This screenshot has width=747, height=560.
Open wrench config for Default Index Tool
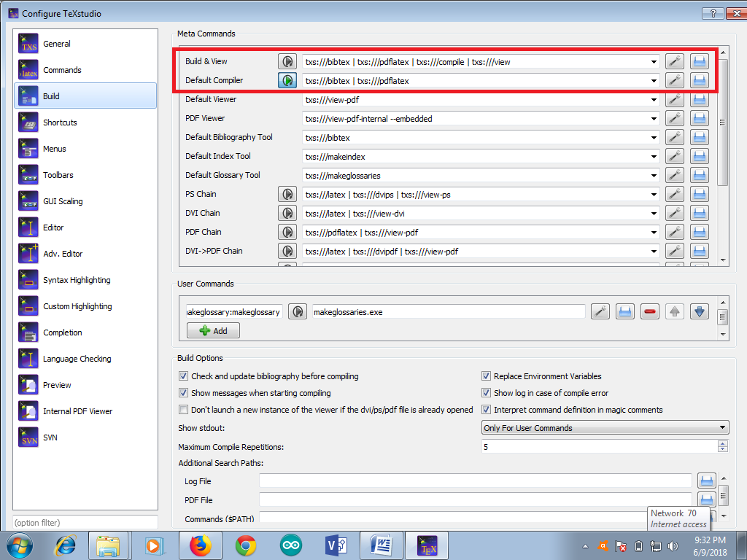coord(675,157)
